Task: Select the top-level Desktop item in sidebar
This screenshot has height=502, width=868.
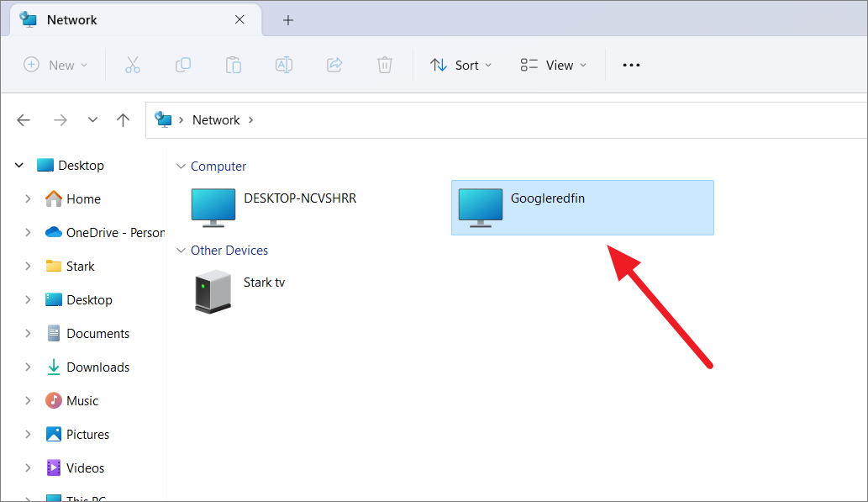Action: coord(71,165)
